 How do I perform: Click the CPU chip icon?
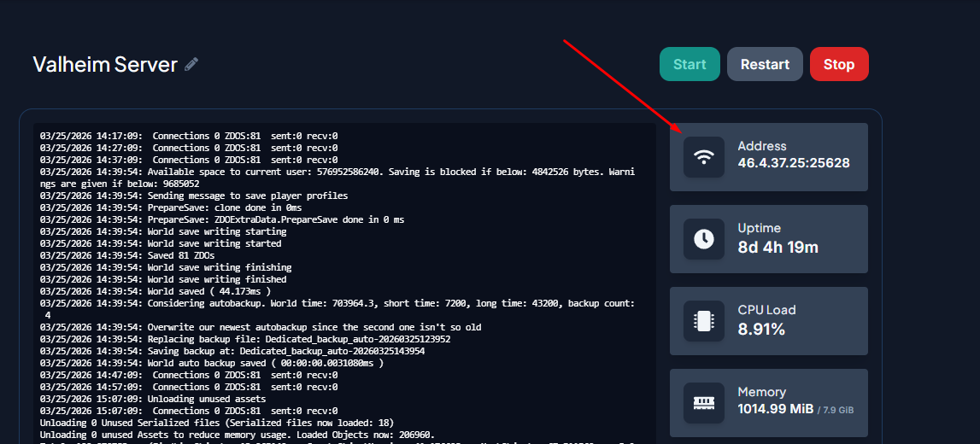pyautogui.click(x=703, y=321)
